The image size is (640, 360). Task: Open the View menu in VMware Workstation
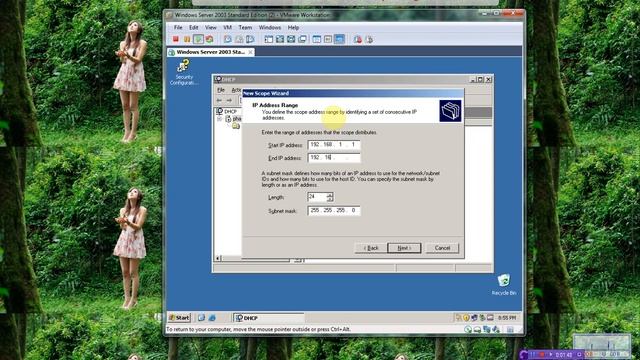(x=211, y=27)
